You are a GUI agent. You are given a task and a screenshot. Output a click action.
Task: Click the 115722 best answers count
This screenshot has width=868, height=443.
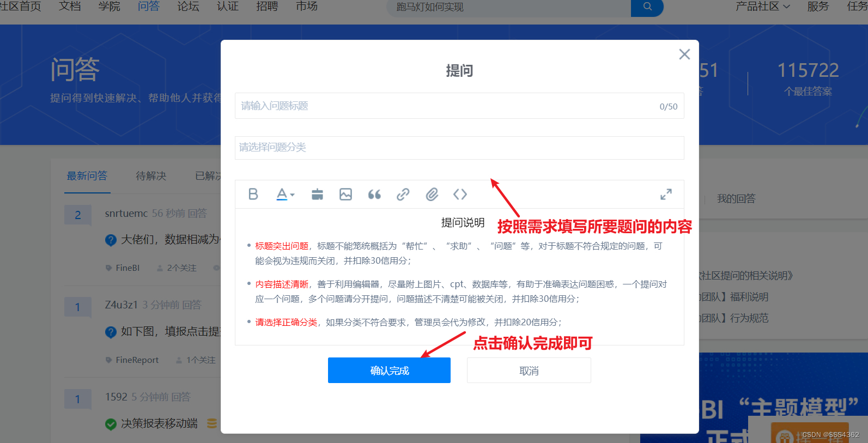coord(808,70)
